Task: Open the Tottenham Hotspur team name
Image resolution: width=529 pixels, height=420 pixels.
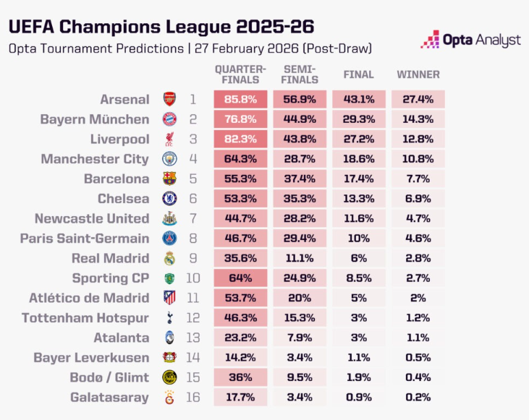Action: click(x=85, y=318)
